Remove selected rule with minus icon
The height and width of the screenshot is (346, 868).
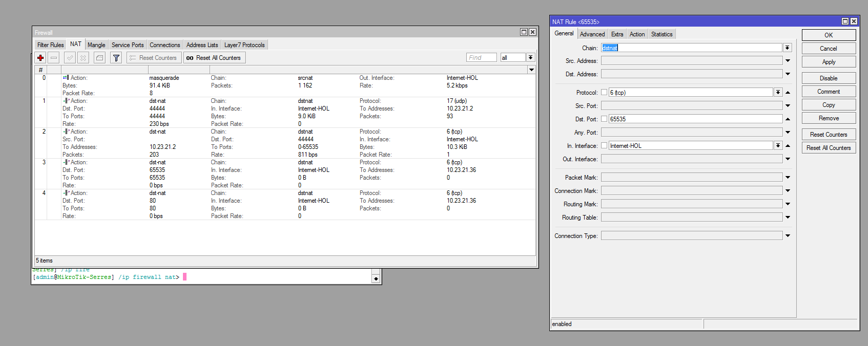54,58
